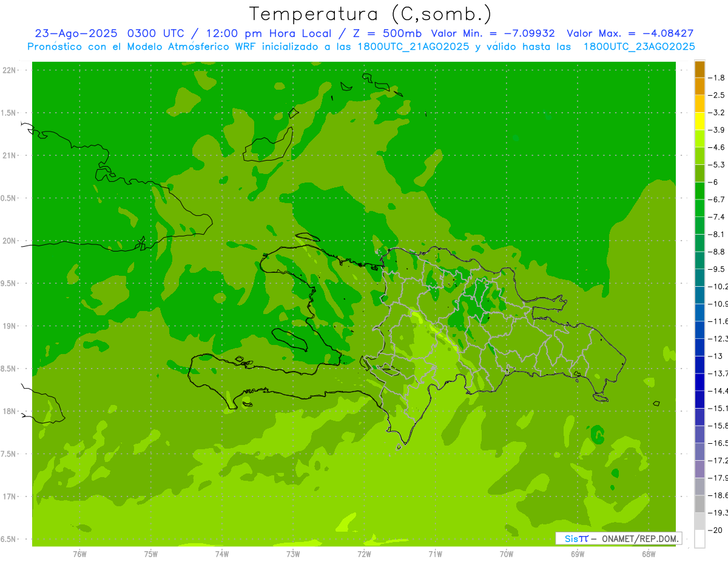Click the '1.5N' latitude label

(9, 113)
